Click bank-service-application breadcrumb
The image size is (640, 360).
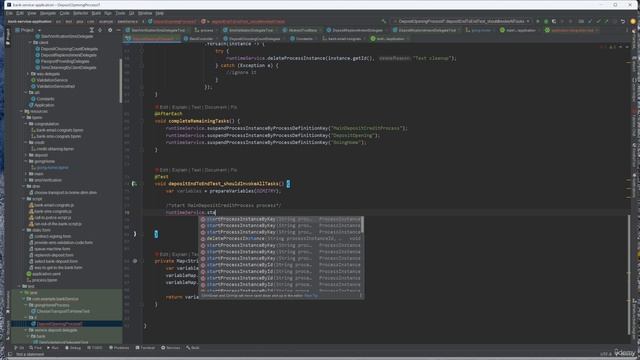point(29,22)
